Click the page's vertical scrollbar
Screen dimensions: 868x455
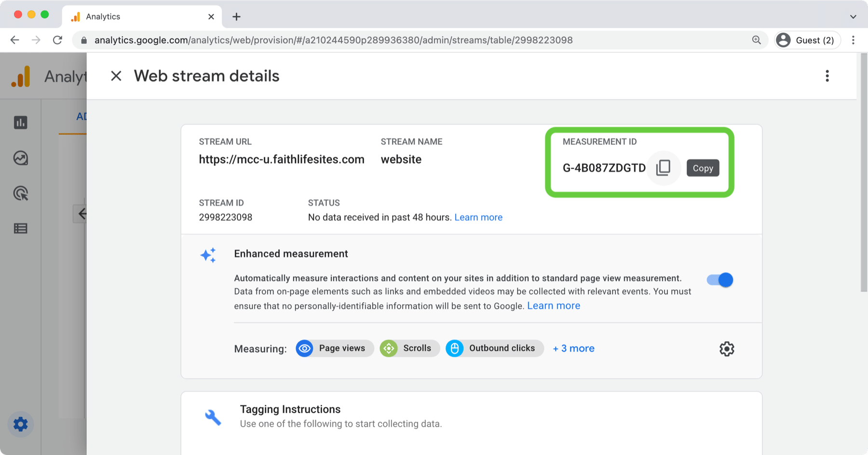click(864, 173)
